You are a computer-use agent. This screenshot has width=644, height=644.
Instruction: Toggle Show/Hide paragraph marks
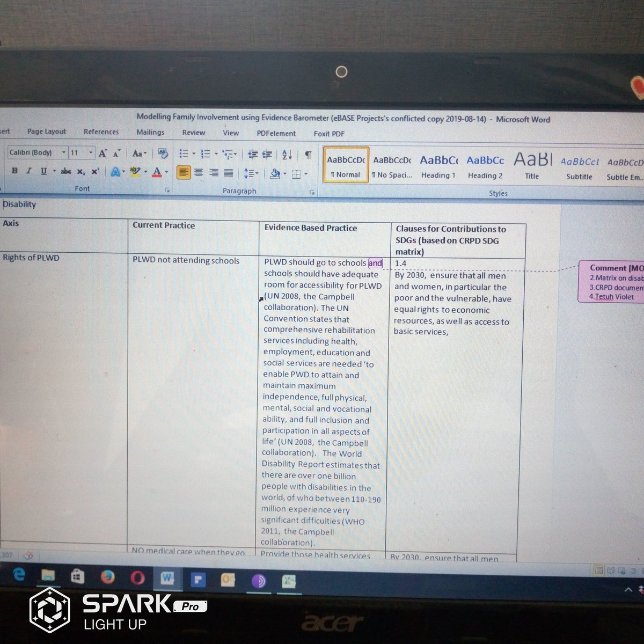(x=308, y=155)
